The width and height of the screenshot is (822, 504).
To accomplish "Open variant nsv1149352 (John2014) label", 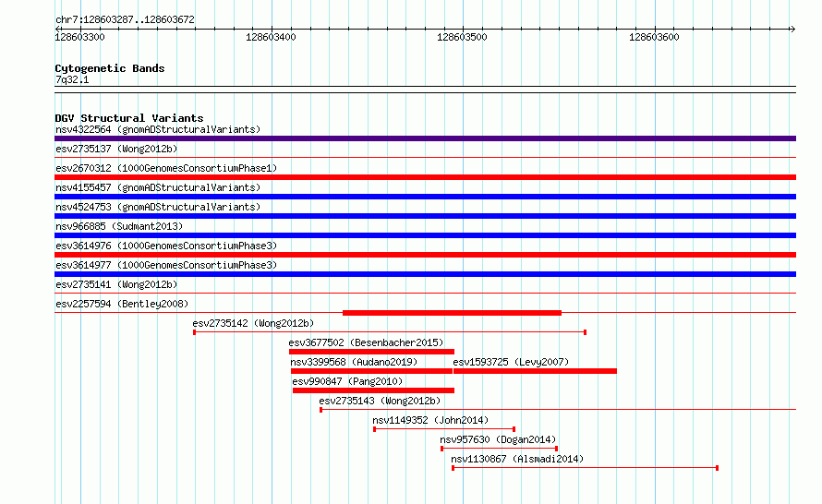I will [x=430, y=420].
